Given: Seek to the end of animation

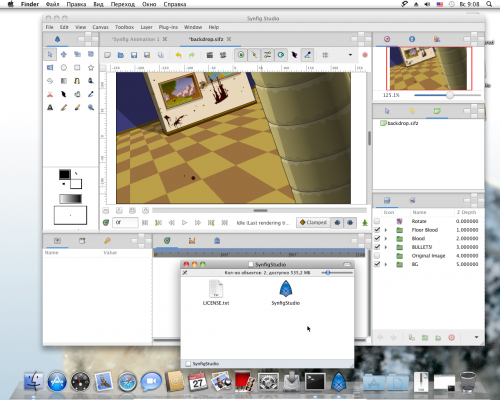Looking at the screenshot, I should (x=224, y=223).
